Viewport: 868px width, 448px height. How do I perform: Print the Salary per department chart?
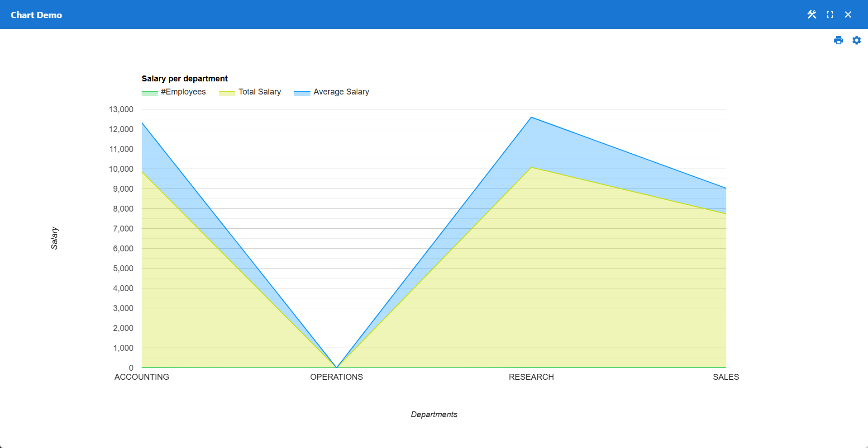[x=839, y=40]
